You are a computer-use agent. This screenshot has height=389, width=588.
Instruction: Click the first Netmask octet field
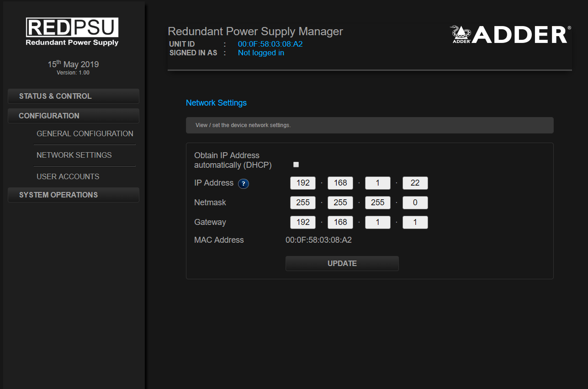coord(303,203)
